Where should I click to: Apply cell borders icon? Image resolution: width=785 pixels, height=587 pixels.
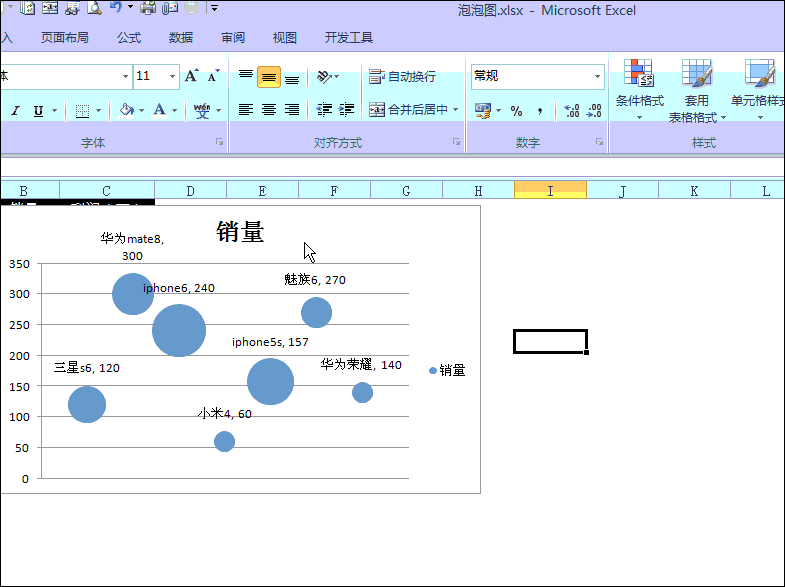[x=83, y=111]
